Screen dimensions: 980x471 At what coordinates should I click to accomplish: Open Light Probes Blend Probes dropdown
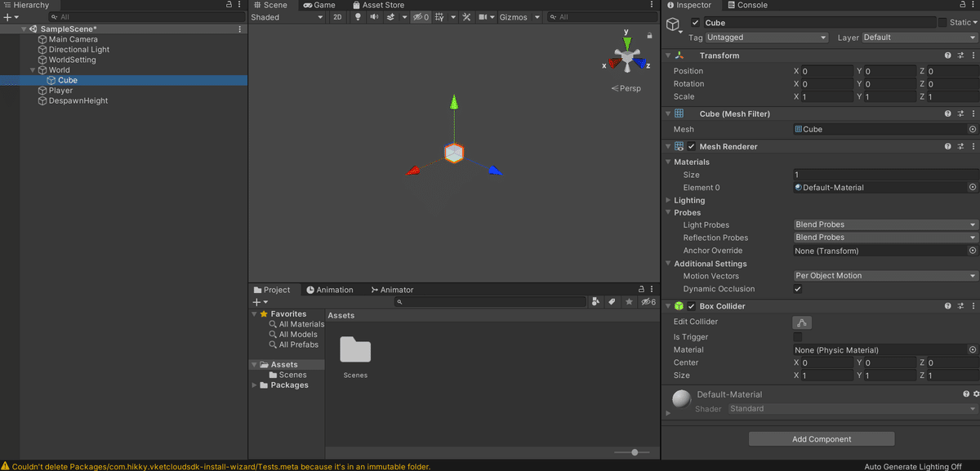point(885,224)
